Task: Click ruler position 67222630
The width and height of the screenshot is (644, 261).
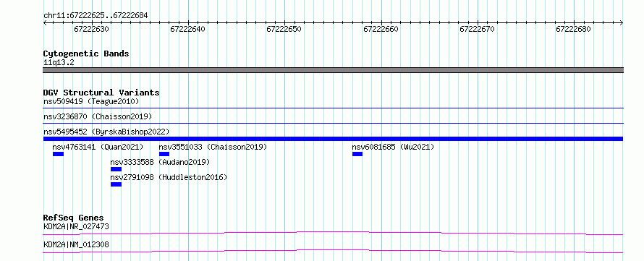Action: (91, 29)
